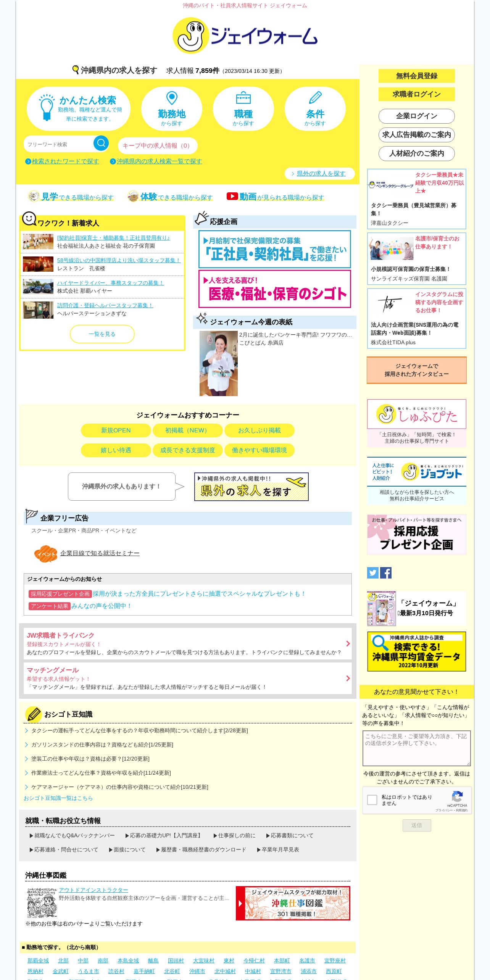Open the ガソリンスタンドの仕事内容 article
Viewport: 490px width, 980px height.
[102, 745]
